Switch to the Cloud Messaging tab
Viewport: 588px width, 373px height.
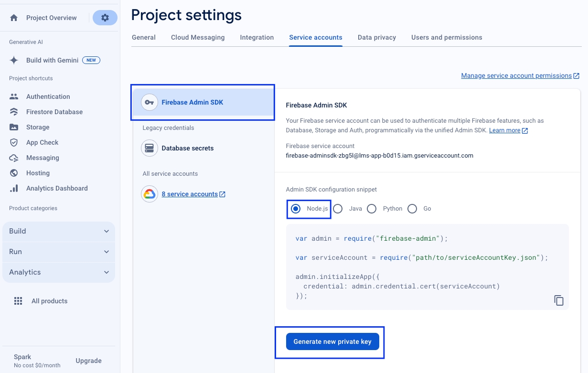pos(198,37)
